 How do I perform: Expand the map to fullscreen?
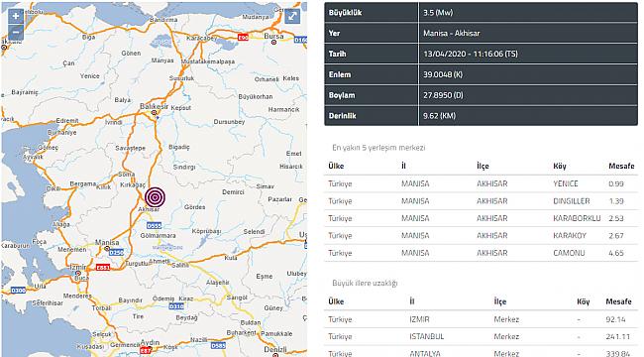pyautogui.click(x=292, y=16)
